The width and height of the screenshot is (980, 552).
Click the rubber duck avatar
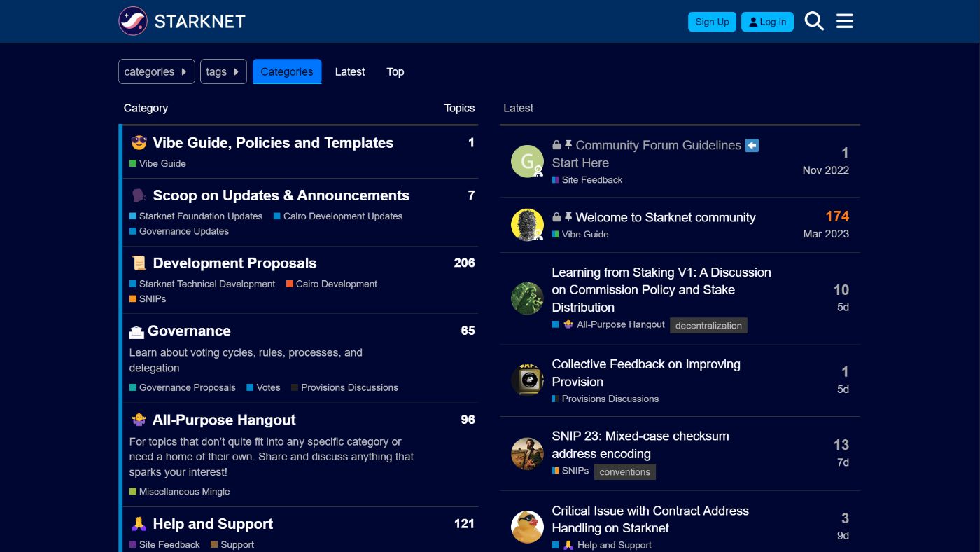coord(527,527)
